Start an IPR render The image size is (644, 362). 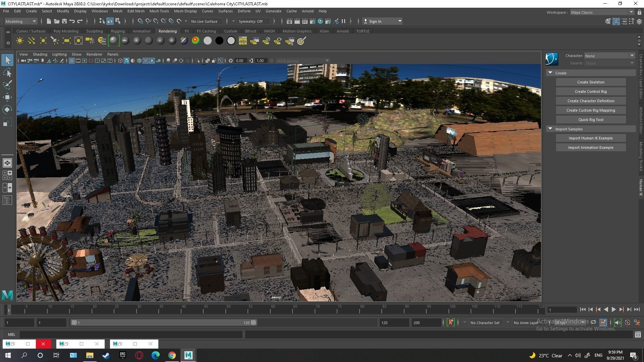[x=305, y=21]
